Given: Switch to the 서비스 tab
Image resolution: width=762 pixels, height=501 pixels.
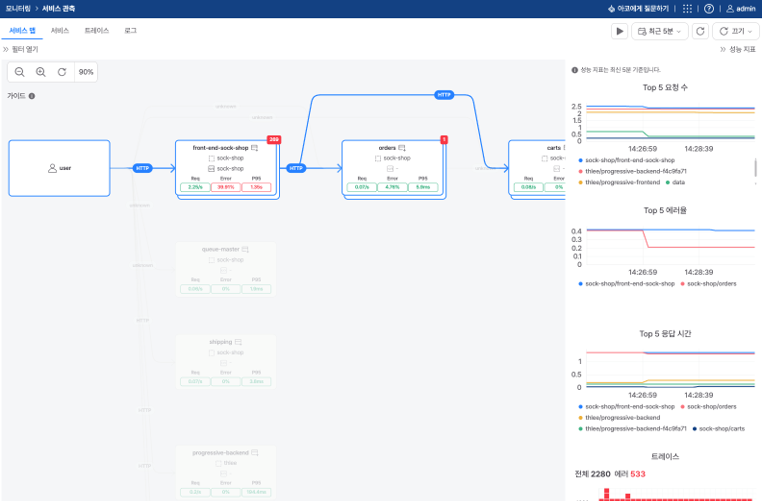Looking at the screenshot, I should pyautogui.click(x=60, y=30).
